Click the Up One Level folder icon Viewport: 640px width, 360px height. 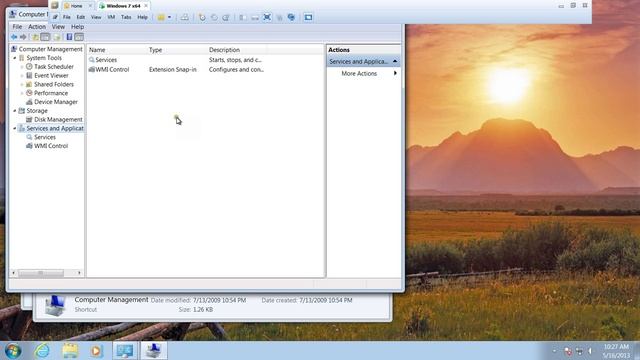[36, 37]
